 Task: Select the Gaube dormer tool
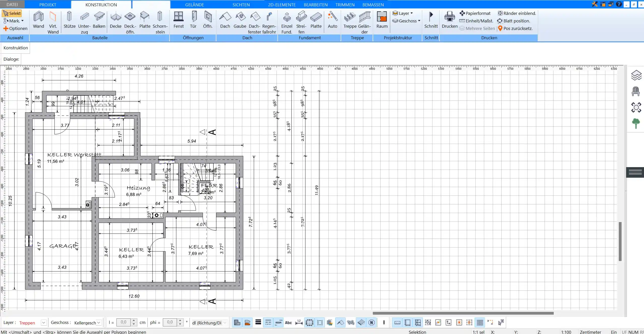tap(240, 20)
